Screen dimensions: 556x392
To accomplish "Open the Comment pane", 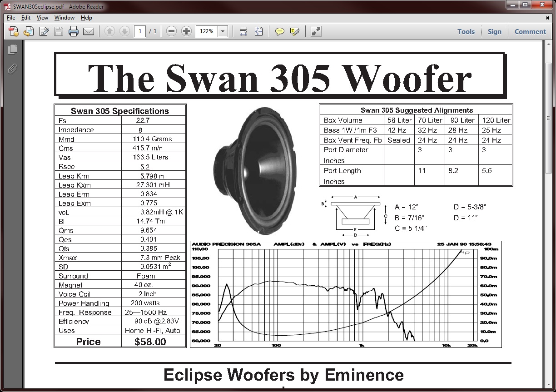I will point(530,31).
